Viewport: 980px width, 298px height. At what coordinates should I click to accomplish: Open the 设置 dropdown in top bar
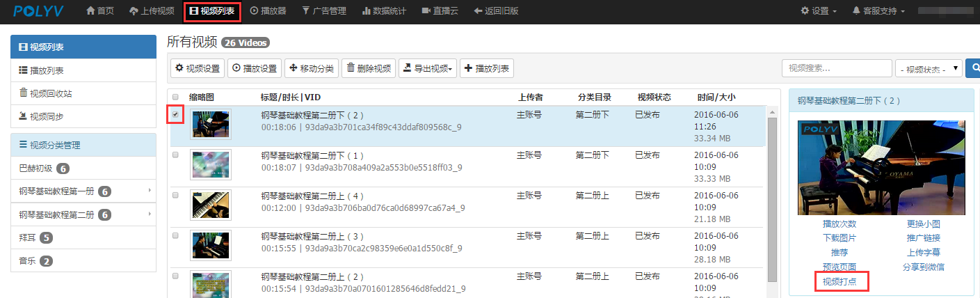click(x=819, y=11)
